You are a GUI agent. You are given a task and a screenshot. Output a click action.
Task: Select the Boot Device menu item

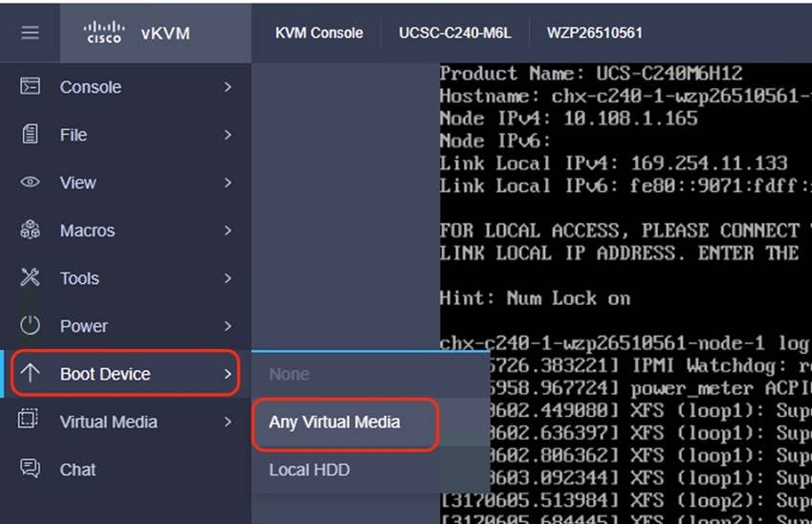pos(125,374)
